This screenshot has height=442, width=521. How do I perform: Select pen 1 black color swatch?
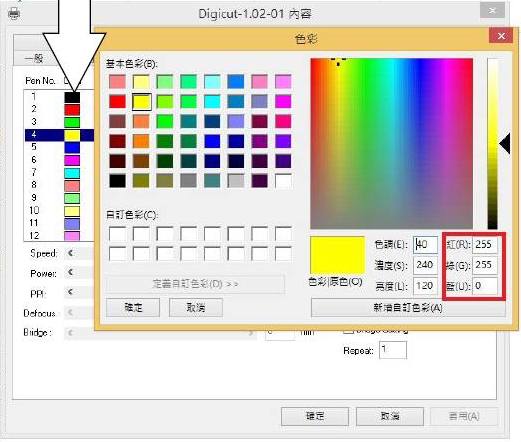pyautogui.click(x=72, y=97)
